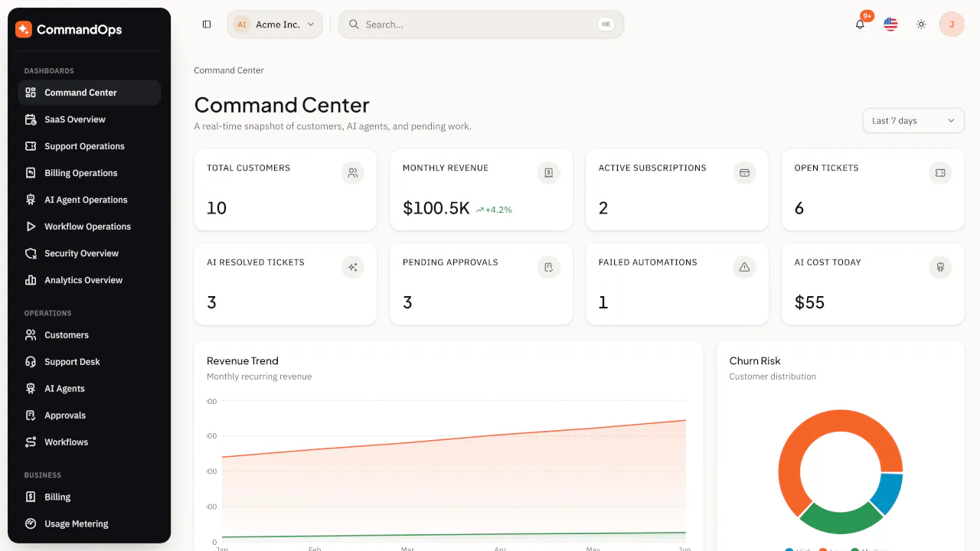
Task: Open Billing under Business
Action: (x=89, y=497)
